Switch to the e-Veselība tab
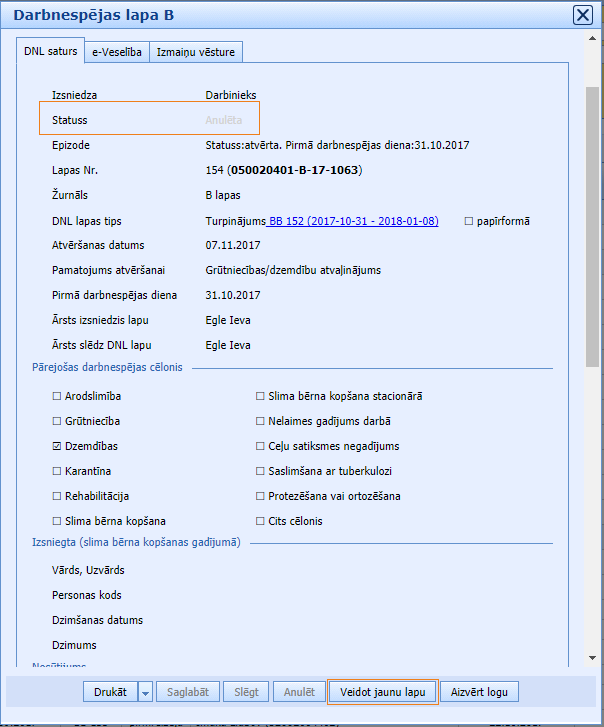Image resolution: width=604 pixels, height=727 pixels. coord(117,53)
